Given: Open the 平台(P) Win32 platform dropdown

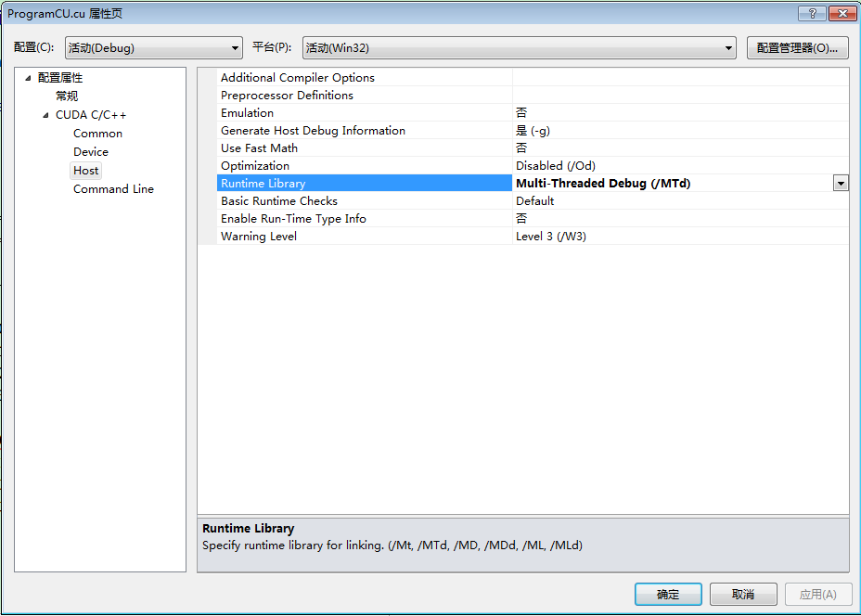Looking at the screenshot, I should 519,47.
